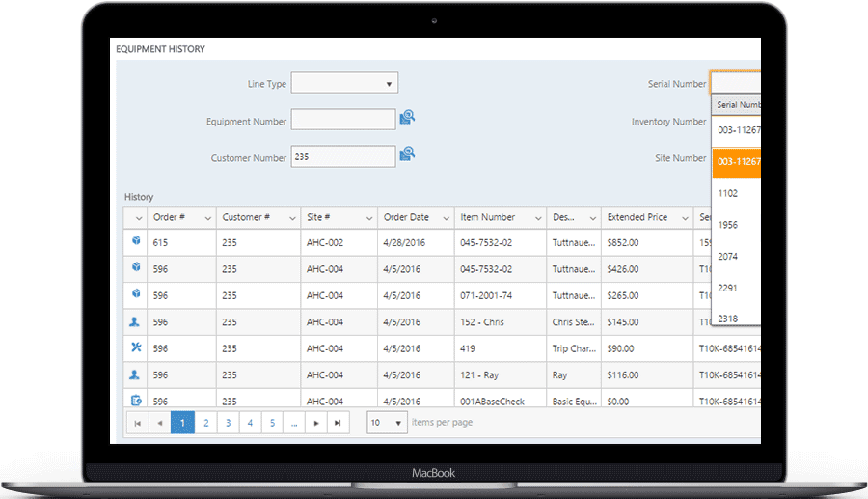The image size is (868, 499).
Task: Sort by the Order # column header
Action: (169, 217)
